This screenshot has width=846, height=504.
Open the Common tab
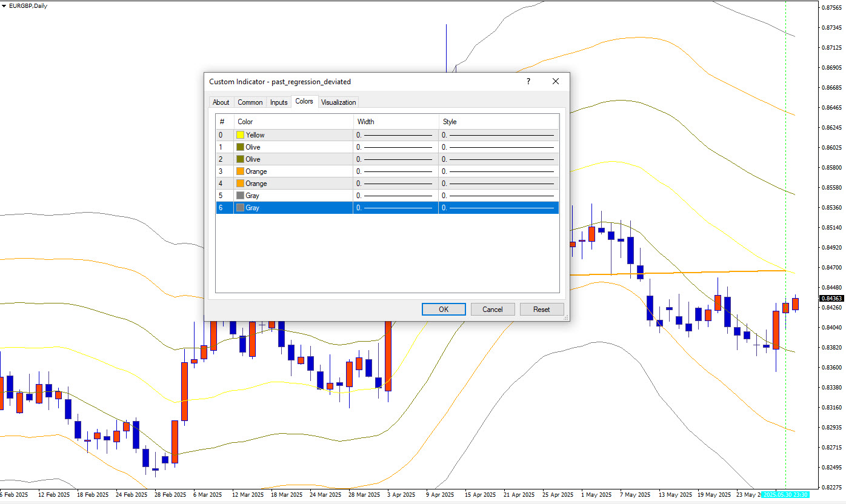[250, 102]
